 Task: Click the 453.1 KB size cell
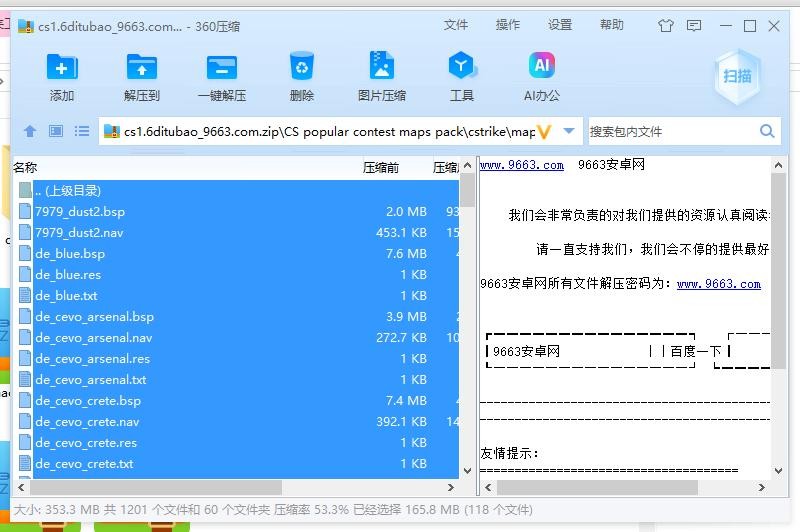[402, 233]
